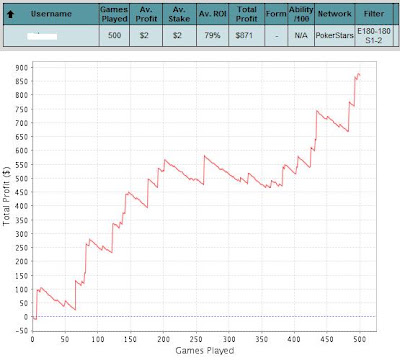Click the Total Profit ($) axis label
400x363 pixels.
pyautogui.click(x=7, y=196)
